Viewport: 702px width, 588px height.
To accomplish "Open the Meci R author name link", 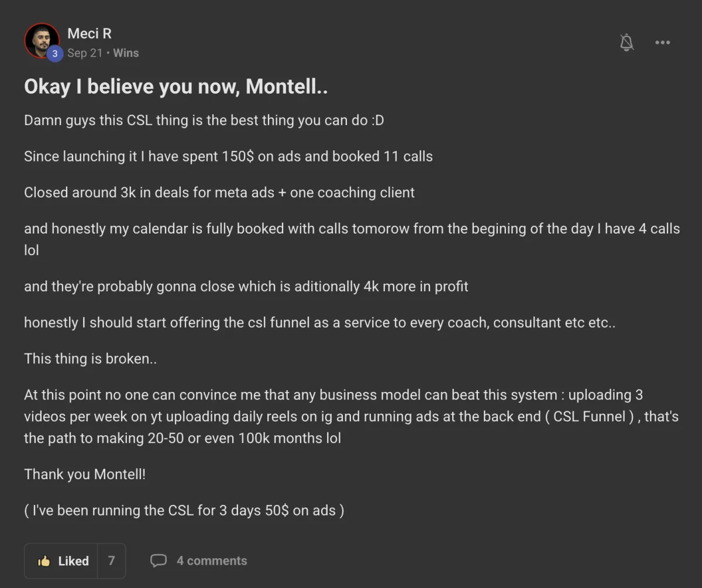I will [x=89, y=33].
